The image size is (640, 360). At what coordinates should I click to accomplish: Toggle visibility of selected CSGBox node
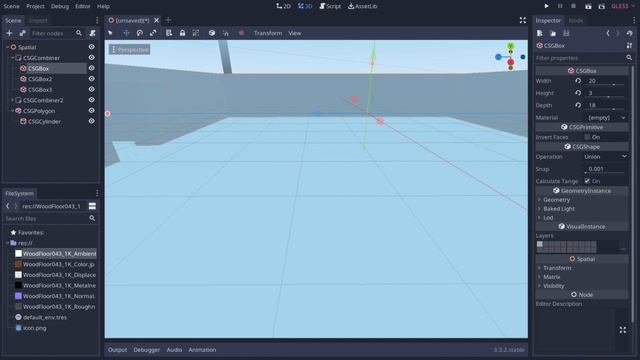click(x=91, y=68)
